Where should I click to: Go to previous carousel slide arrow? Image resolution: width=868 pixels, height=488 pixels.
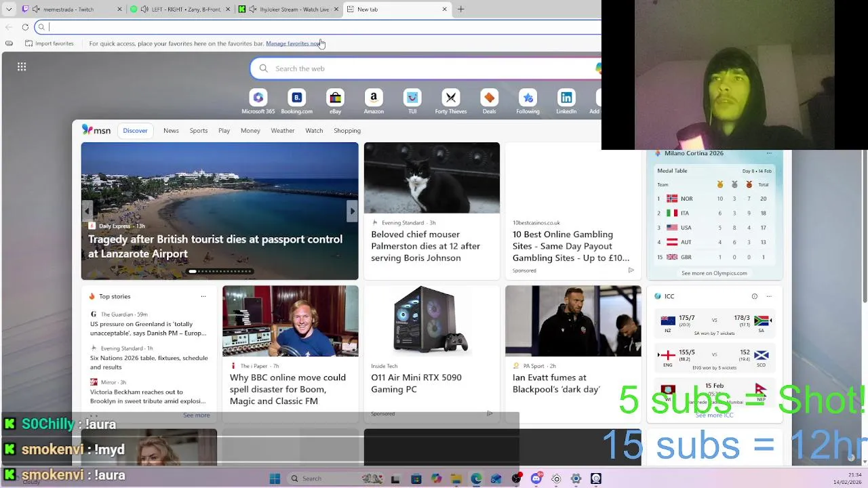87,211
